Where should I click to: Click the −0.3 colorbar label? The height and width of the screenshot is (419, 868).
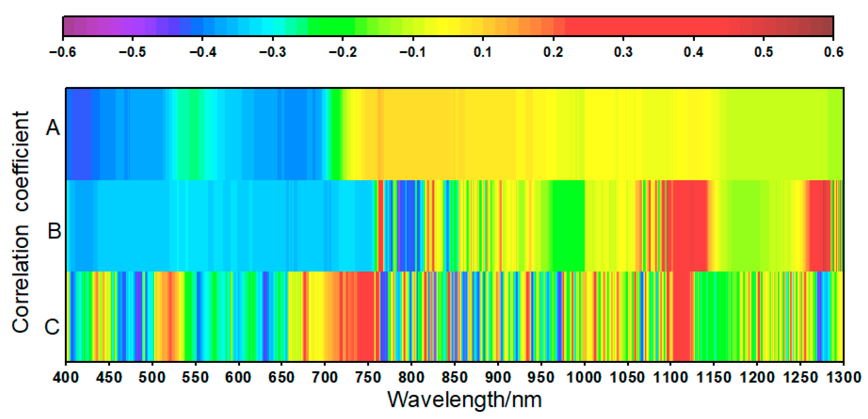tap(273, 52)
